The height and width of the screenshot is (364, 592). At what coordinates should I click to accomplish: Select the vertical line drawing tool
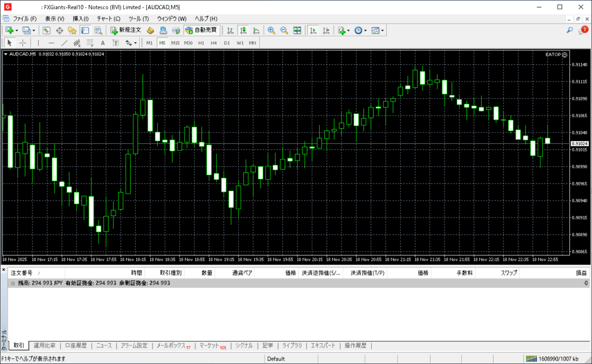pos(38,43)
